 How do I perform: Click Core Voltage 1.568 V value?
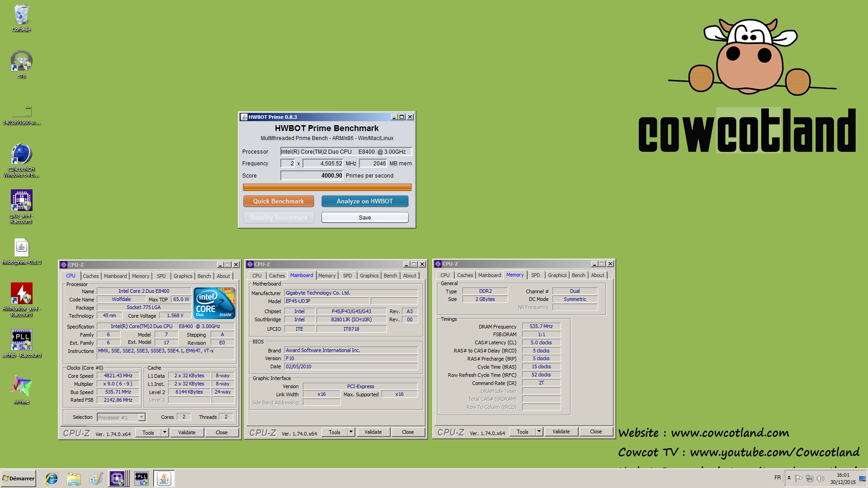175,315
